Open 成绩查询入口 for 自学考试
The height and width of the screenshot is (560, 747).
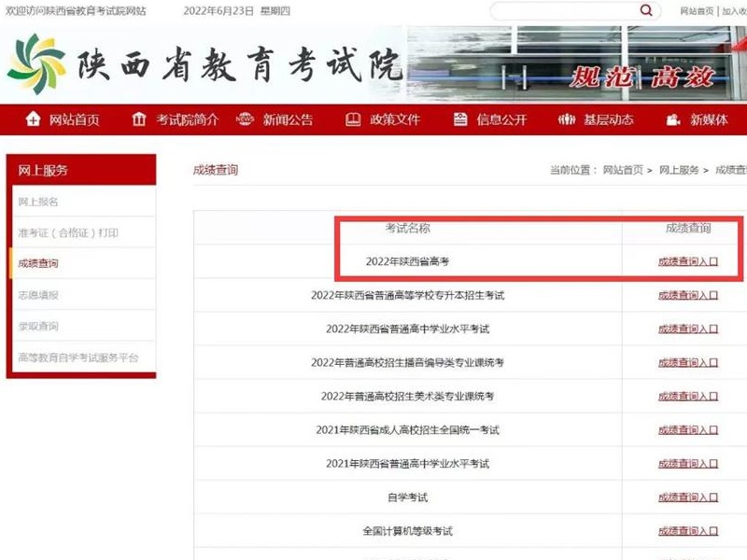point(688,497)
